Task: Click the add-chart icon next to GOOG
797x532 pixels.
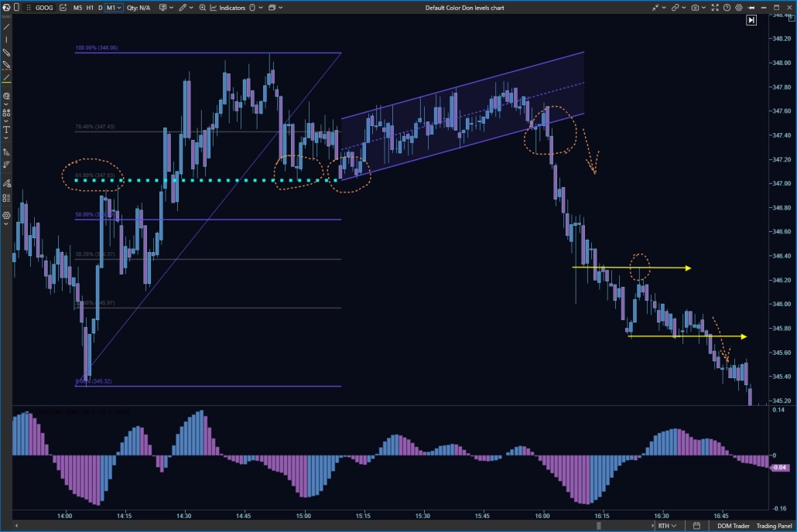Action: [x=63, y=8]
